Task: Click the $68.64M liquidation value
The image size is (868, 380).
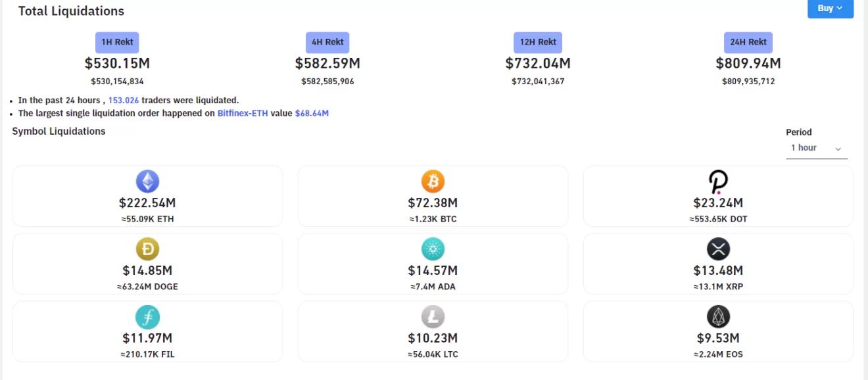Action: [312, 113]
